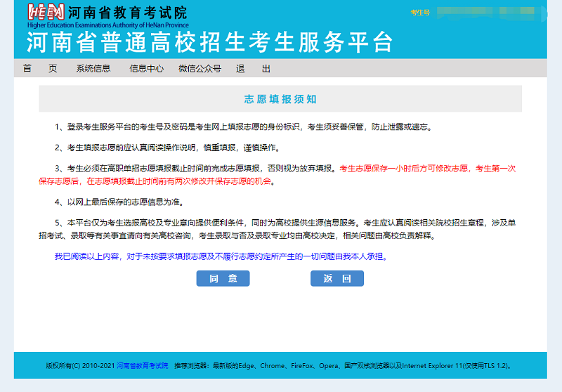Click the 志愿填报须知 heading bar
The width and height of the screenshot is (562, 392).
pyautogui.click(x=280, y=99)
